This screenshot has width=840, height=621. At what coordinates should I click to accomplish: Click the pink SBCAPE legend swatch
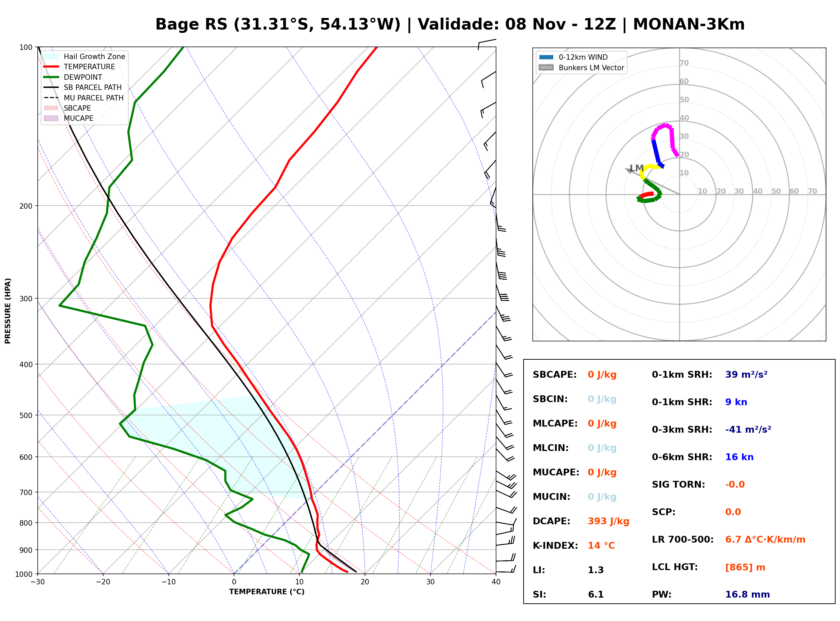click(x=51, y=108)
